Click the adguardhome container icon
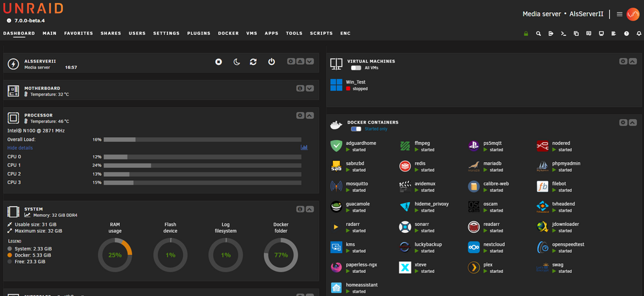The image size is (644, 296). click(336, 145)
